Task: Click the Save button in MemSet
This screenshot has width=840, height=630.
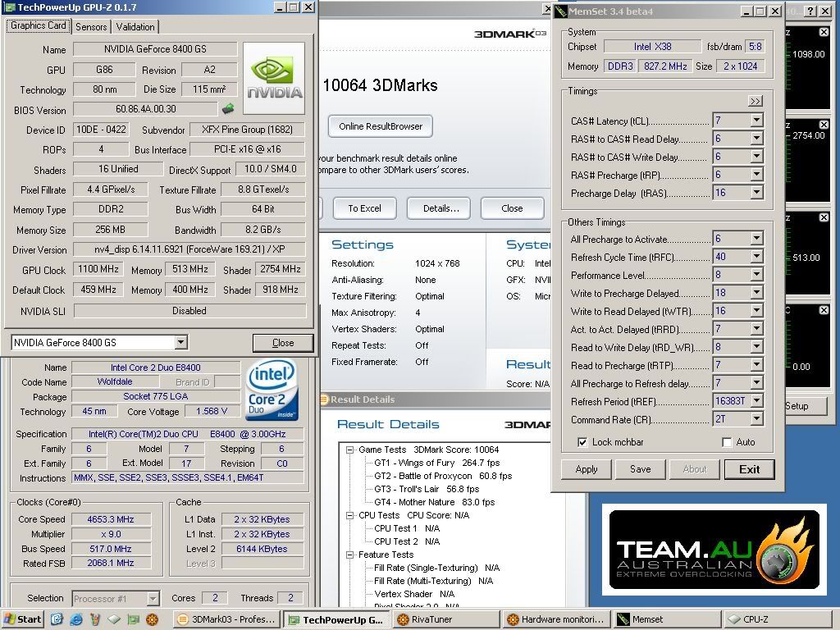Action: click(640, 469)
